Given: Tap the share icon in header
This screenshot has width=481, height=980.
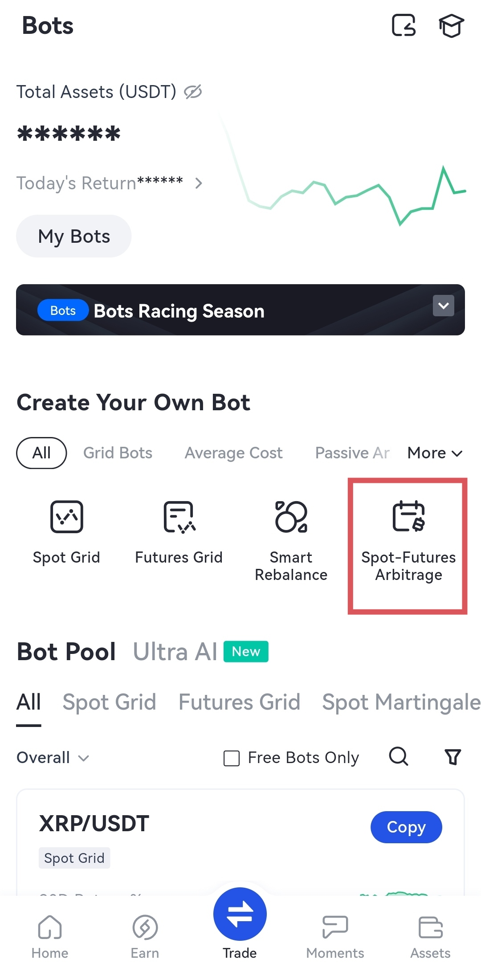Looking at the screenshot, I should click(404, 25).
